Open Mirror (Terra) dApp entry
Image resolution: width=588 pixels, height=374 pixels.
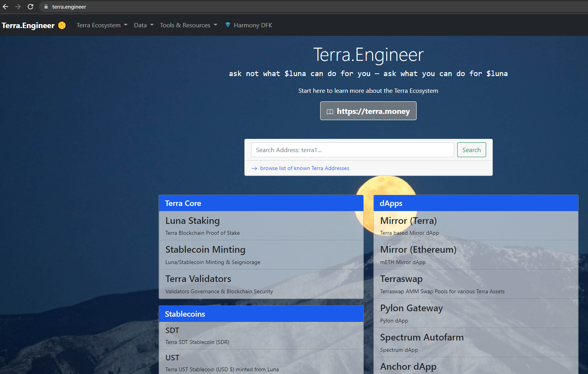click(476, 225)
